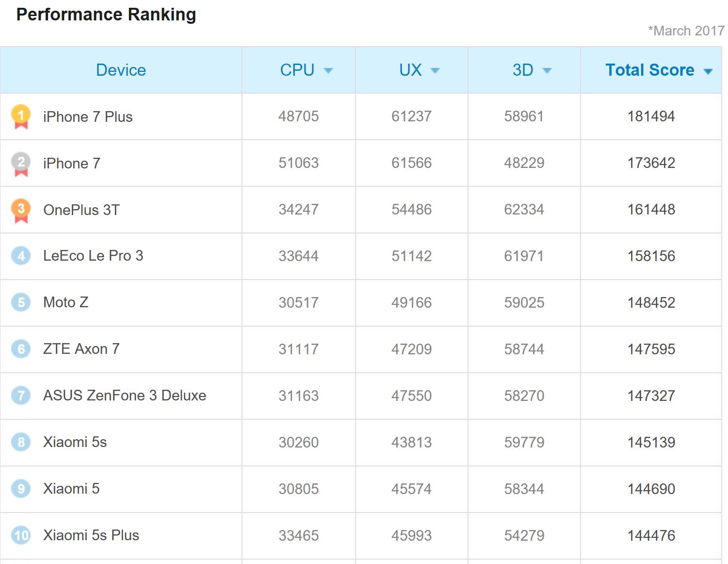
Task: Select CPU score 34247 for OnePlus 3T
Action: click(299, 210)
